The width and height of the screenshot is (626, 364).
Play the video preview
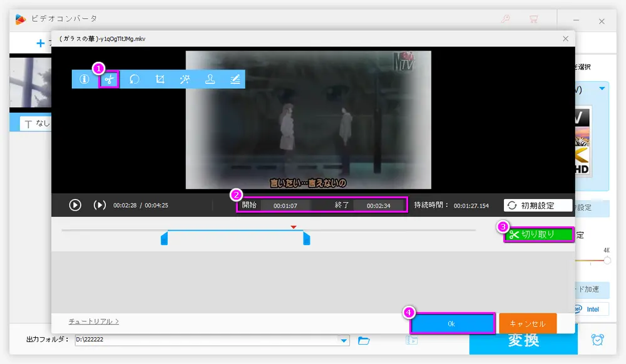(x=75, y=205)
